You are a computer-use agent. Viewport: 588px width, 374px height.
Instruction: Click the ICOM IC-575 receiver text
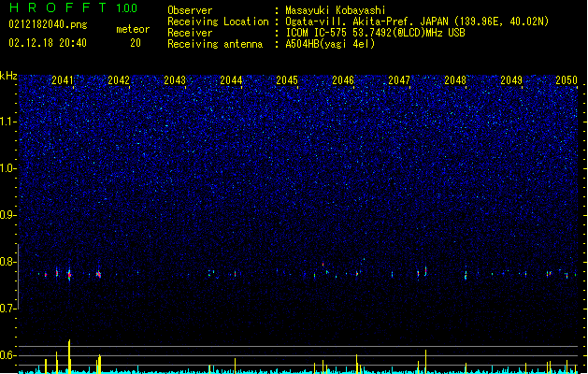376,33
